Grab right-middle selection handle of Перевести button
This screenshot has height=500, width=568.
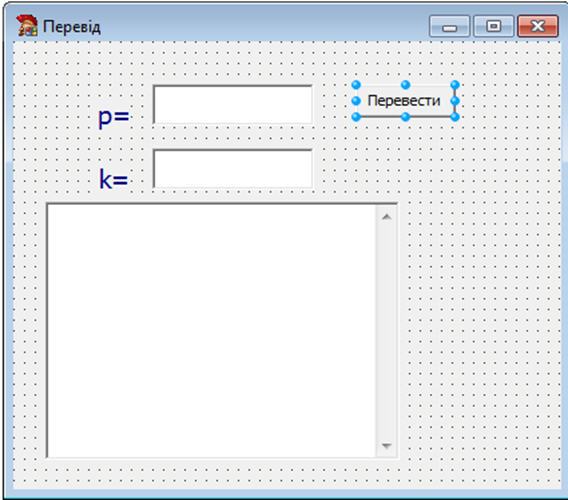pos(455,101)
